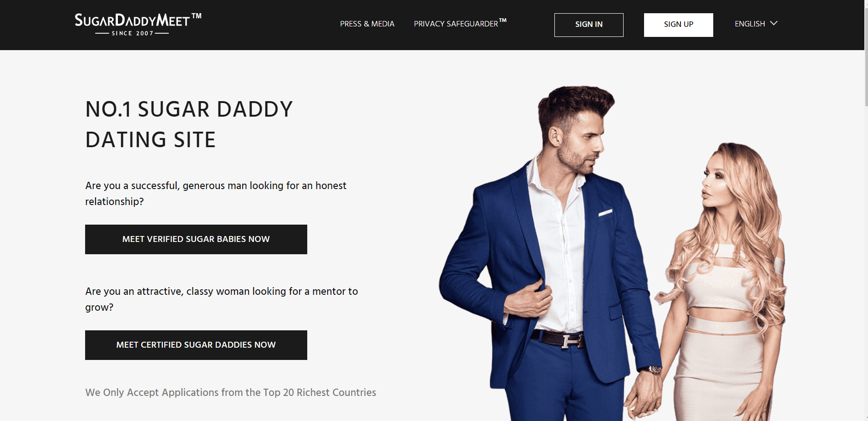
Task: Click Top 20 Richest Countries text
Action: (x=320, y=392)
